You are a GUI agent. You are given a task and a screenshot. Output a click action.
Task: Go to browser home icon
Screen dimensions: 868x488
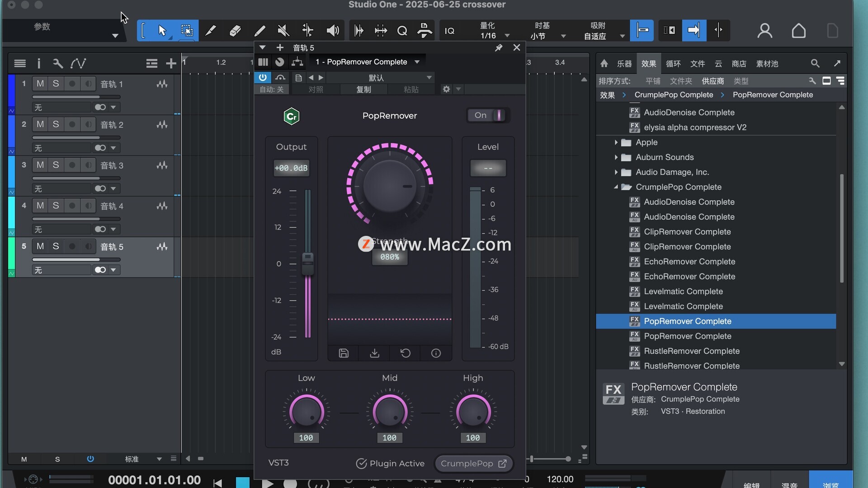click(604, 64)
